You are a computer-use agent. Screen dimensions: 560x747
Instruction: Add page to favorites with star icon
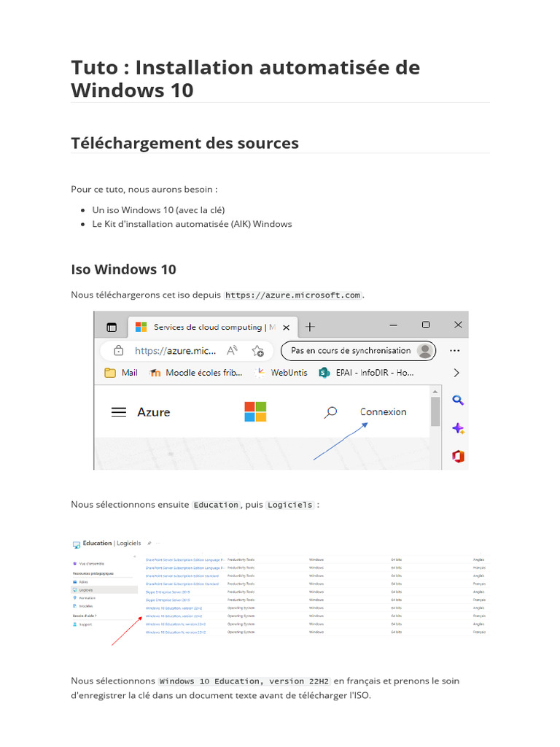pos(257,351)
